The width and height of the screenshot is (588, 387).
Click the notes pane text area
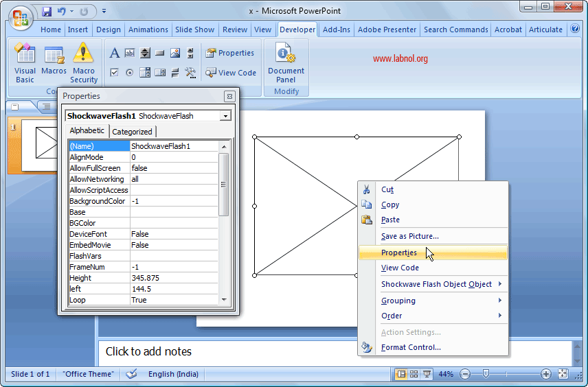[335, 352]
